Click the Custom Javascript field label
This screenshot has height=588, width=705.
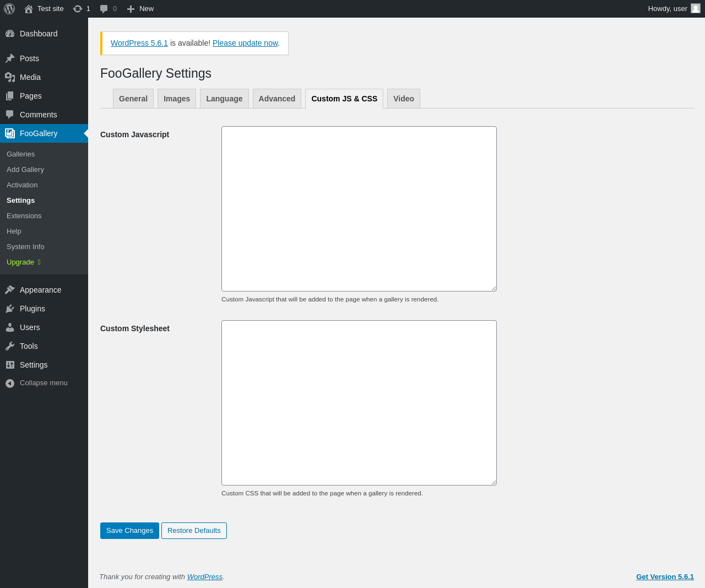(134, 134)
